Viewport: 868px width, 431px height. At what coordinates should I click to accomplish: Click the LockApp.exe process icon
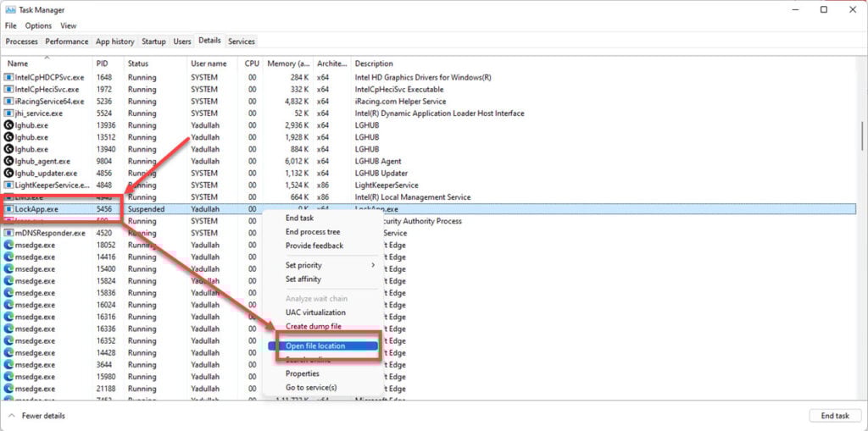(8, 209)
